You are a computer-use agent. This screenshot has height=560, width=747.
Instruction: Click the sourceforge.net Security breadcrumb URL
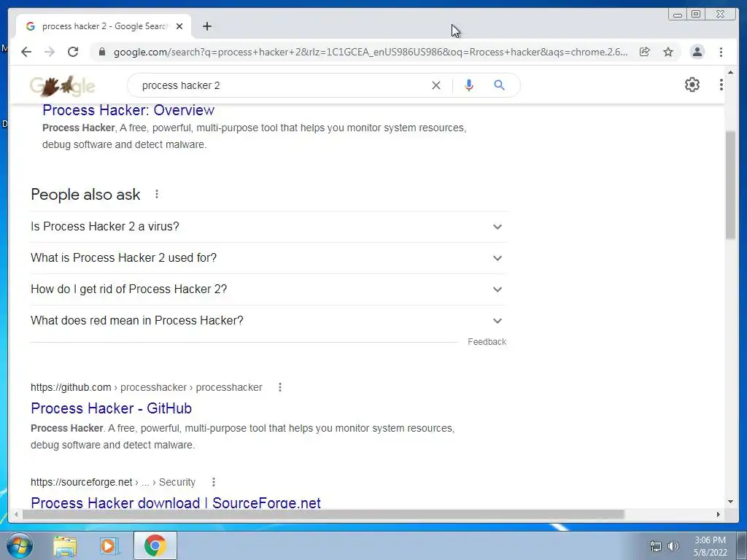point(113,482)
